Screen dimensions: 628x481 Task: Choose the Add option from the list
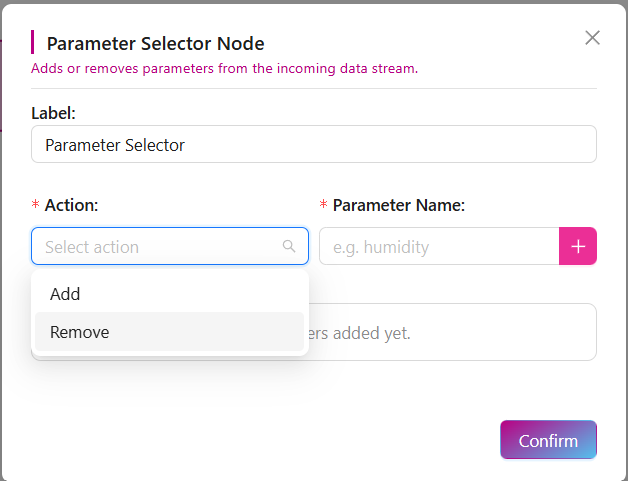[x=65, y=294]
